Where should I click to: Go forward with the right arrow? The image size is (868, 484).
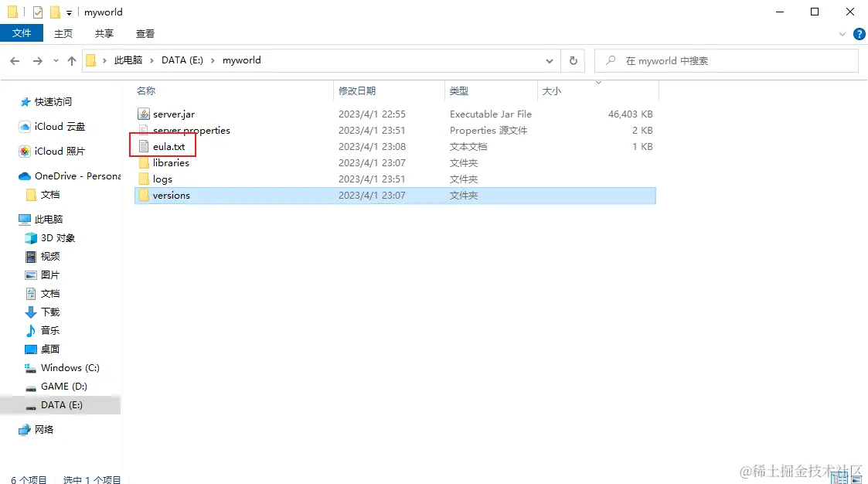pos(37,61)
